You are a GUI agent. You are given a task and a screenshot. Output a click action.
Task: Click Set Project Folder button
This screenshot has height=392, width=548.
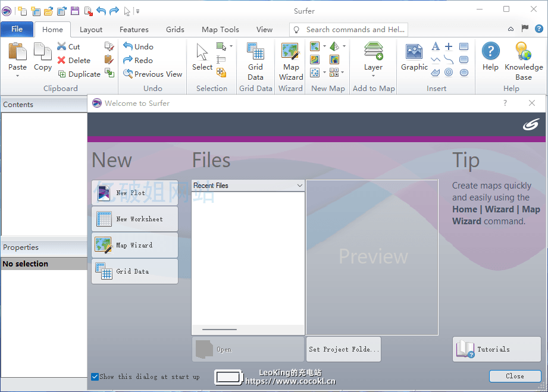tap(343, 349)
